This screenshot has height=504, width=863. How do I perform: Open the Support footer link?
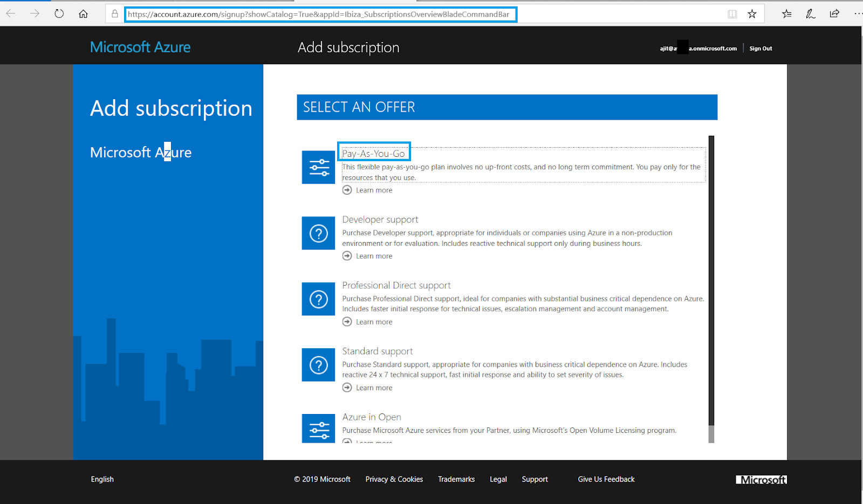pos(535,479)
